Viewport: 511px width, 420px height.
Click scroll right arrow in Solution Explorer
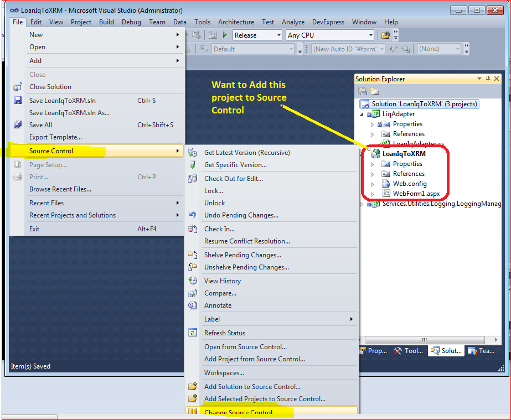pos(496,340)
